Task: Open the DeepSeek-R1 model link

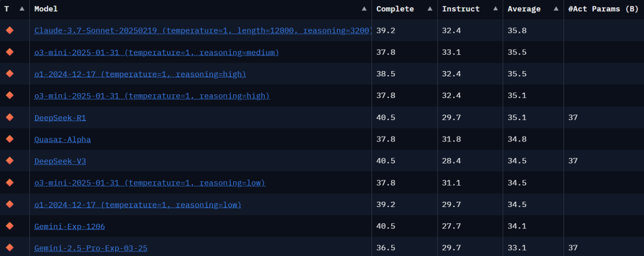Action: [60, 118]
